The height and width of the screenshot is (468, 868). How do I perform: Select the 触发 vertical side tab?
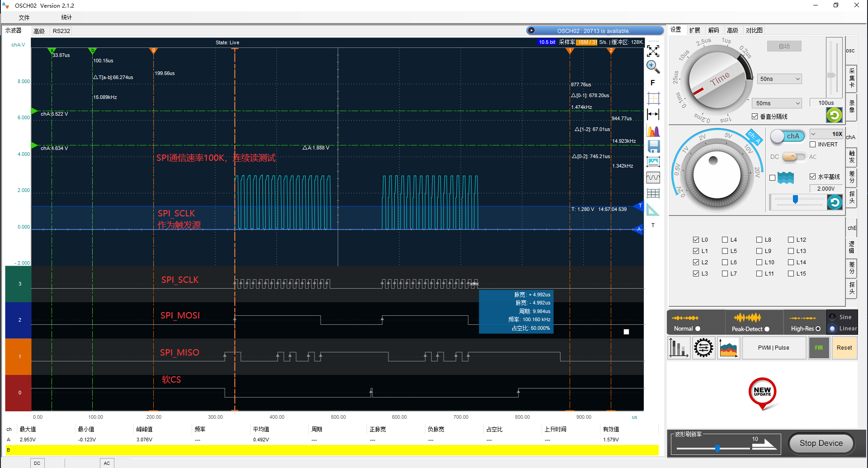click(851, 157)
